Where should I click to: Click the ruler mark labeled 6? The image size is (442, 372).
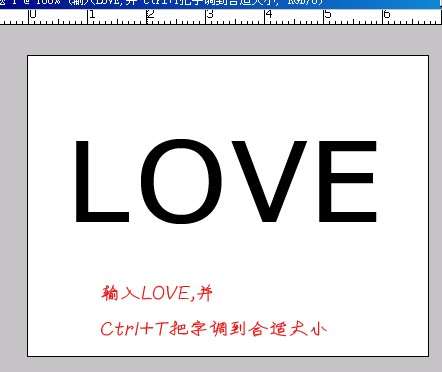coord(387,14)
